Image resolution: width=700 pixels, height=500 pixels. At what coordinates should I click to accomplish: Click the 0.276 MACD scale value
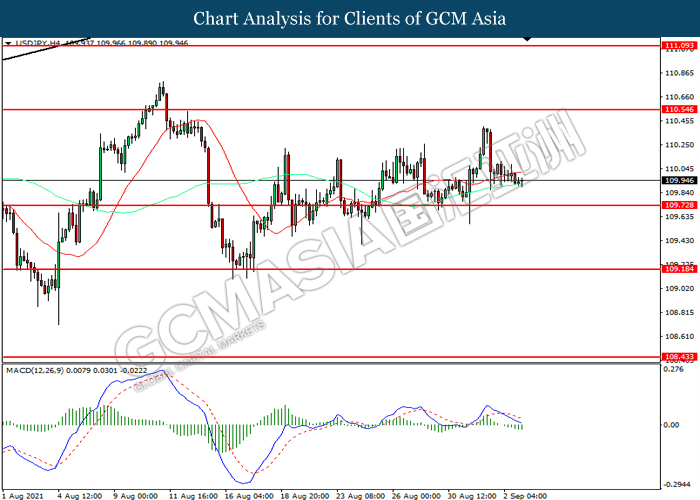tap(673, 369)
